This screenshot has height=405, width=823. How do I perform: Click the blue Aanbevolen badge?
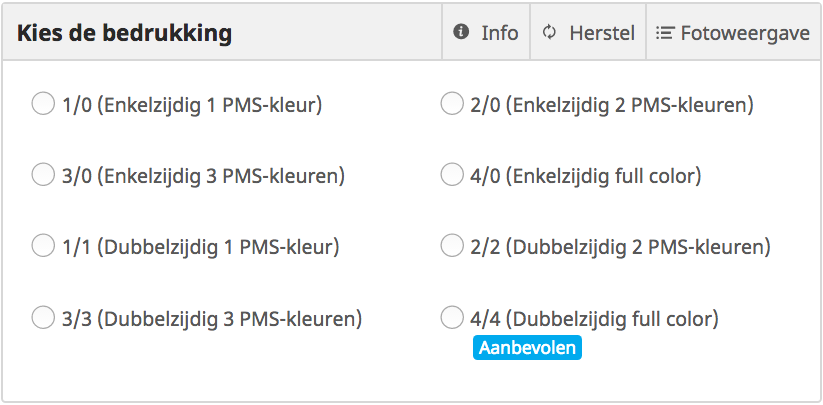[527, 347]
